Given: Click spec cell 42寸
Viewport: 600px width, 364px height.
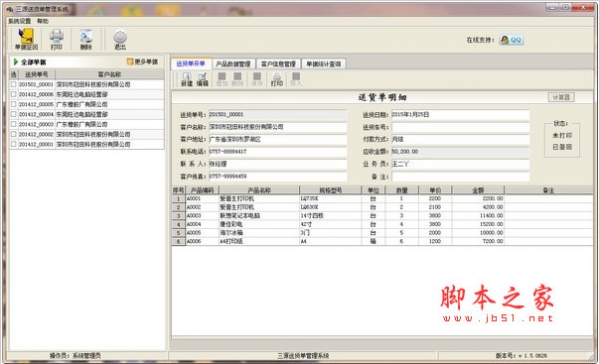Looking at the screenshot, I should [x=331, y=224].
